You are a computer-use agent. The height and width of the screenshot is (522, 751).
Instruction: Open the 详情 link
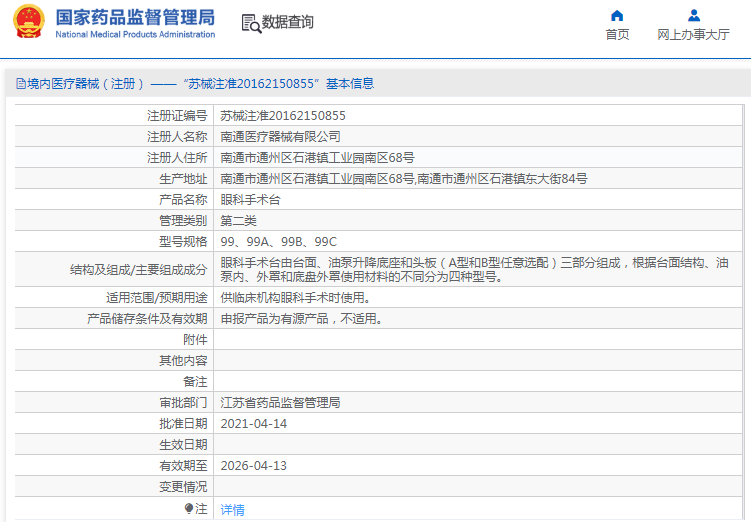click(x=232, y=509)
